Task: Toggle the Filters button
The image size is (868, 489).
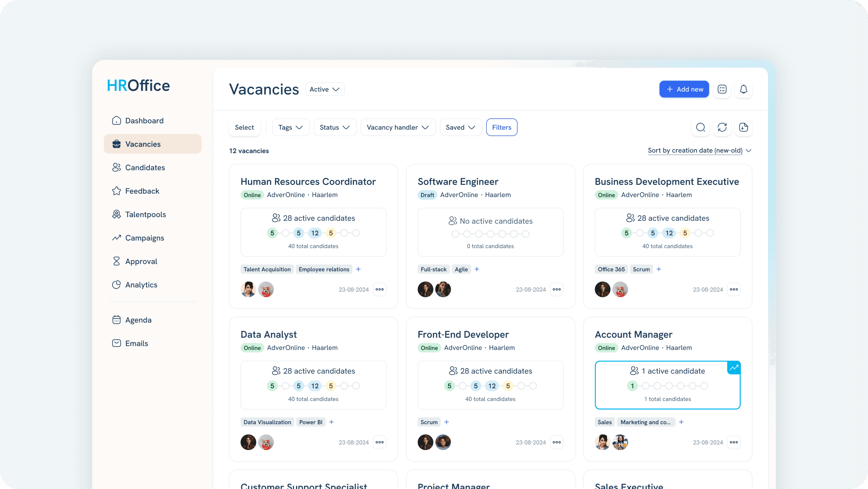Action: pos(501,127)
